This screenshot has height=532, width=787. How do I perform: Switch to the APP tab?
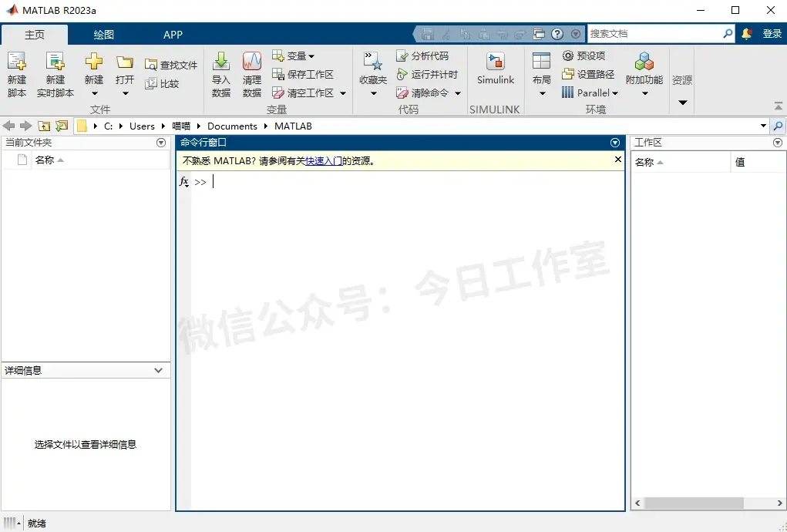point(173,35)
